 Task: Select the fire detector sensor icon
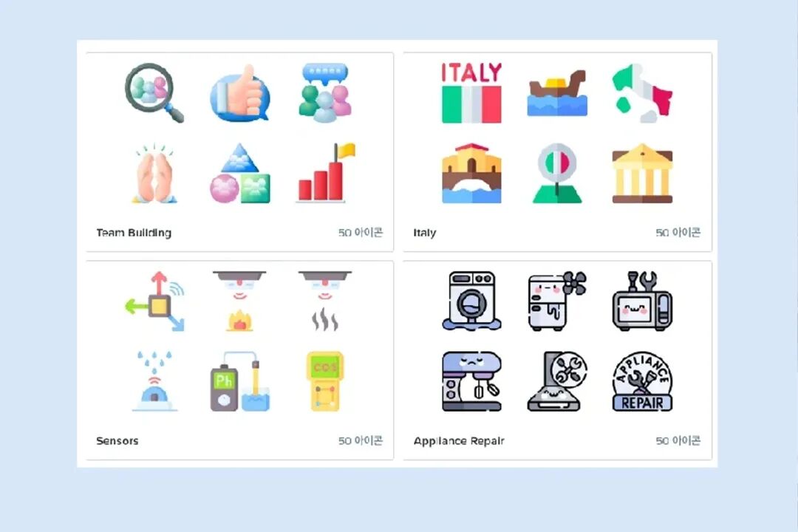[x=239, y=301]
